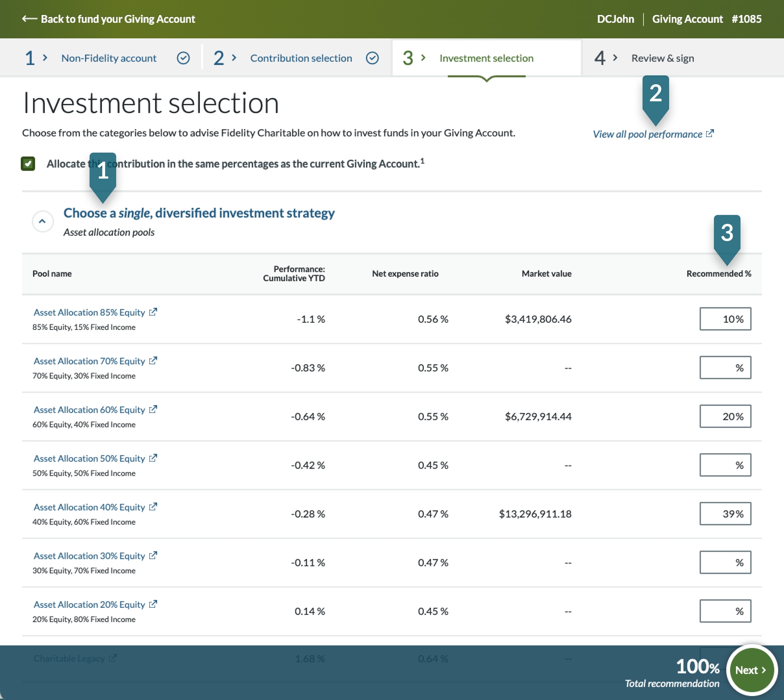Viewport: 784px width, 700px height.
Task: Click external link icon beside Asset Allocation 60% Equity
Action: point(153,409)
